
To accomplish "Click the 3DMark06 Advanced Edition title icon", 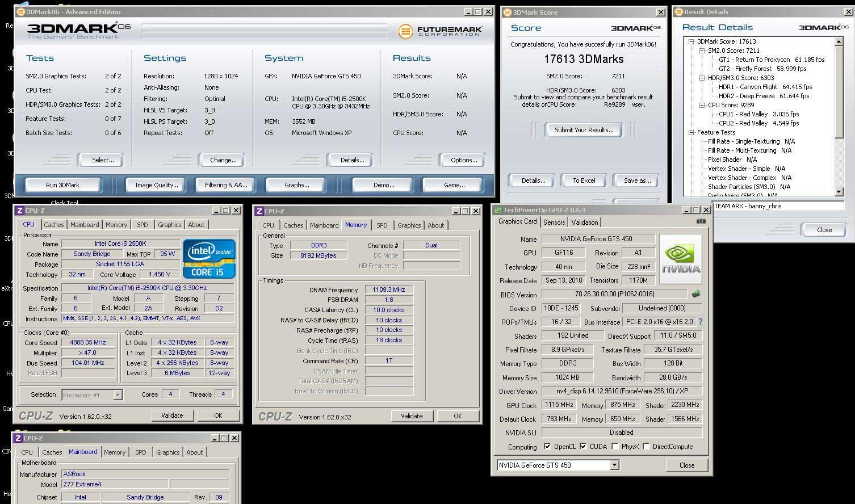I will coord(21,11).
